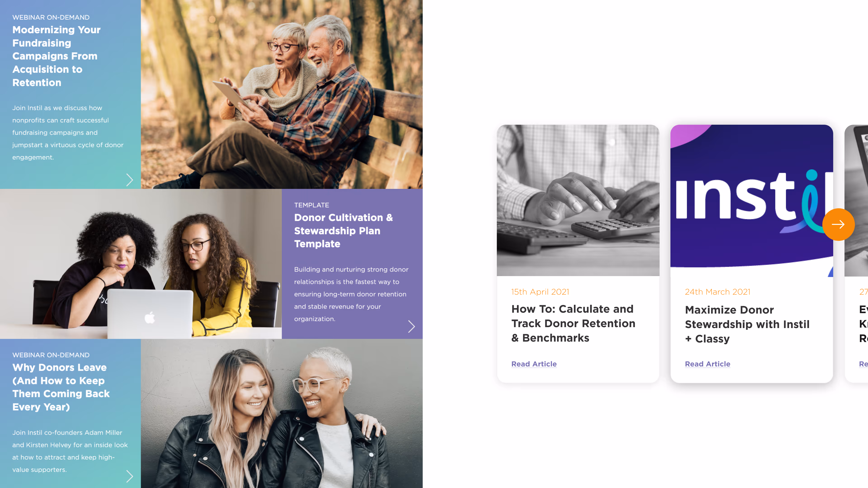Click the partially visible third Read Article link

pos(863,364)
